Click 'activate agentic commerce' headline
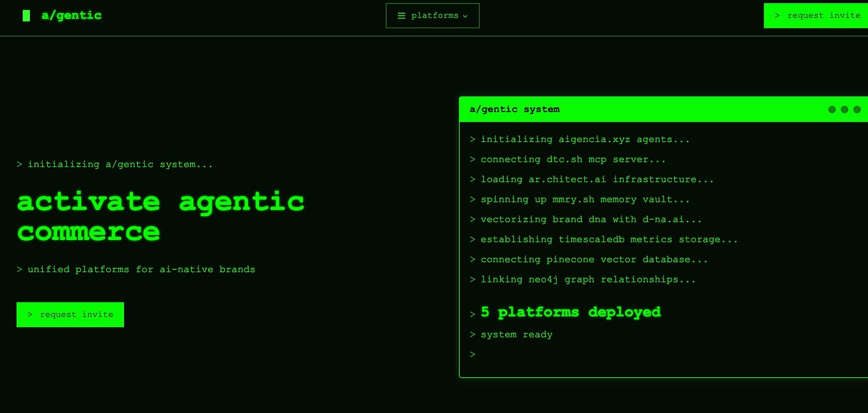This screenshot has width=868, height=413. (x=160, y=216)
